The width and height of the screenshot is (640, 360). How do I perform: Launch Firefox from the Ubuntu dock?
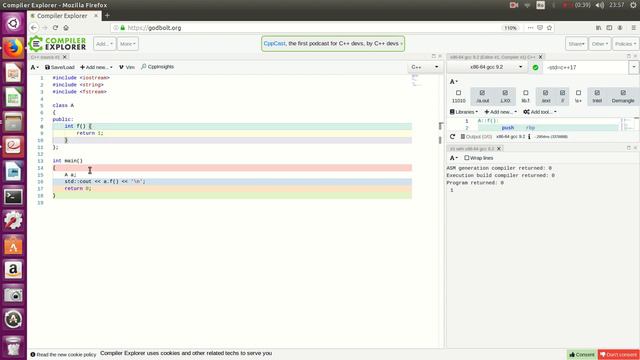[13, 48]
